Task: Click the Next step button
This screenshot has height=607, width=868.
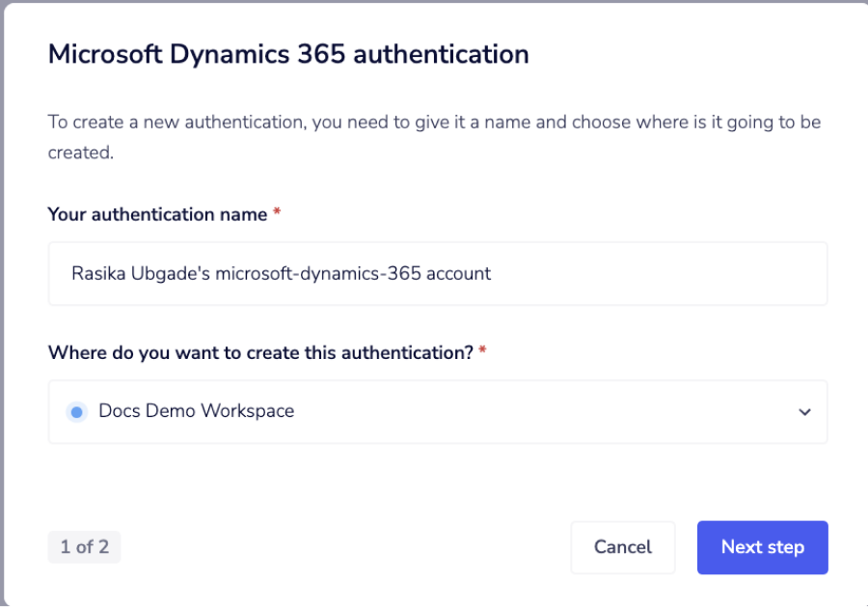Action: tap(762, 547)
